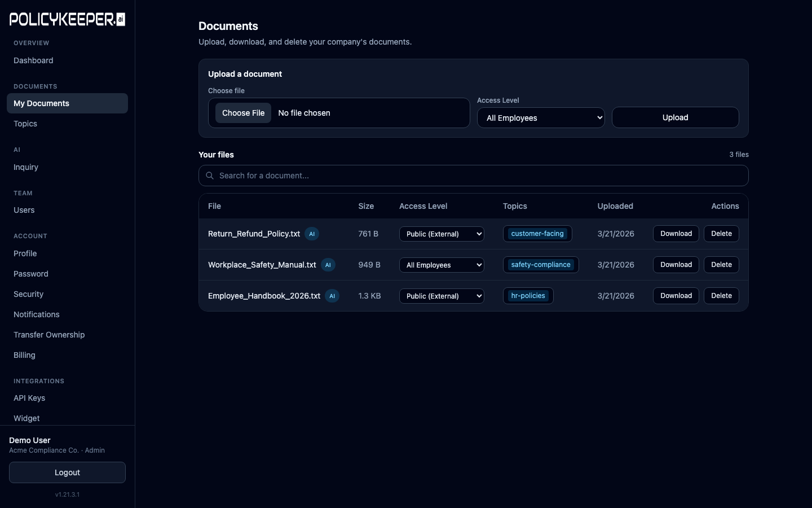Focus the document search field

479,176
